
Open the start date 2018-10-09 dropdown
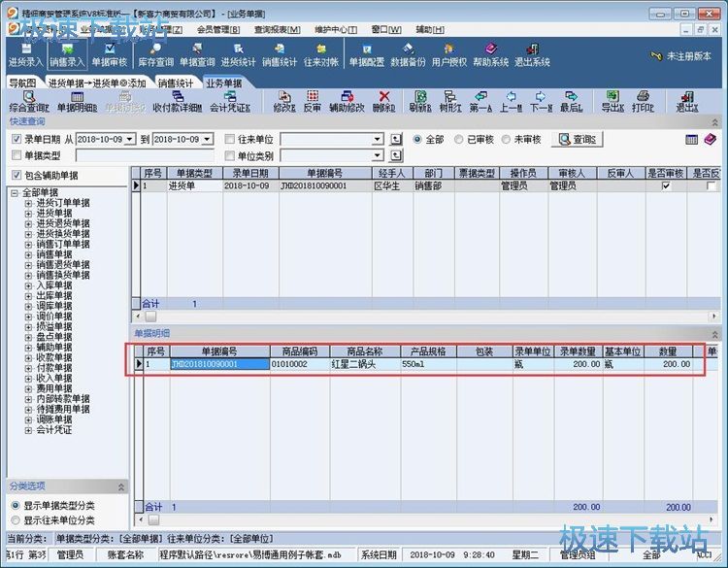(x=130, y=139)
